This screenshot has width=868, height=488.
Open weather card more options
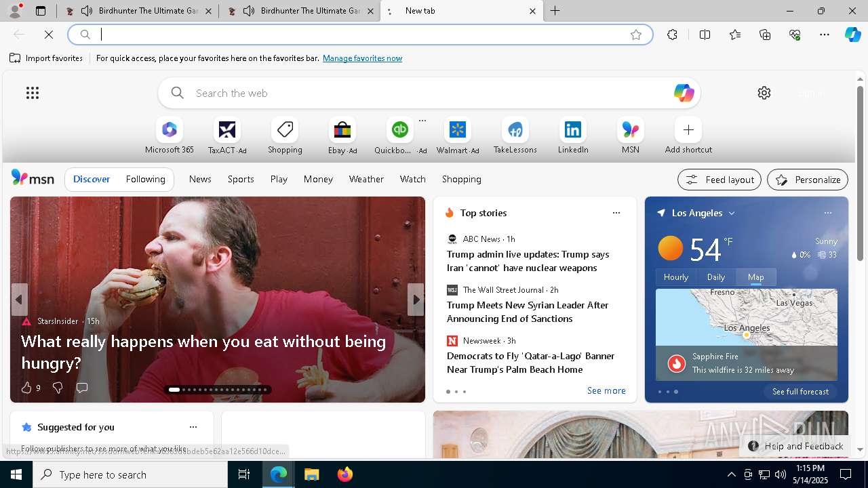point(828,213)
